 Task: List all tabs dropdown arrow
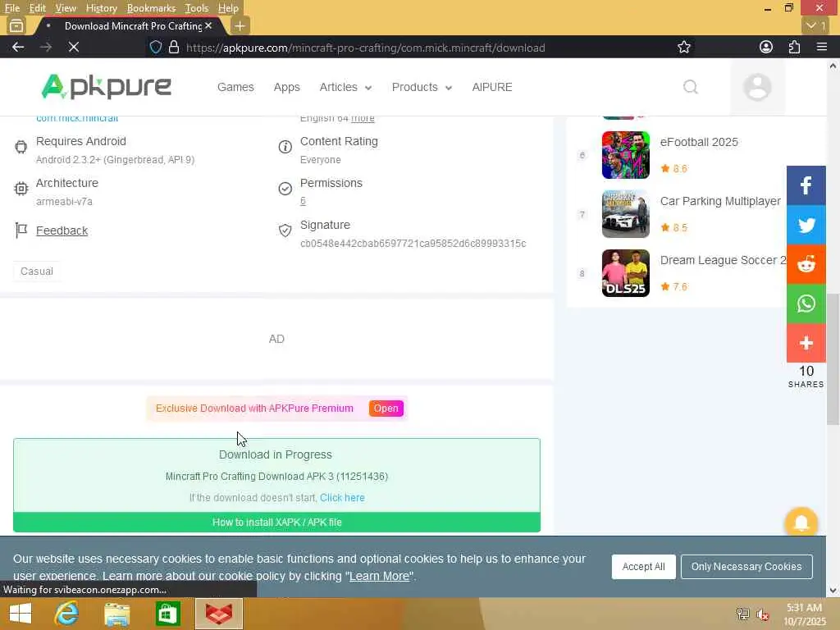pyautogui.click(x=816, y=25)
